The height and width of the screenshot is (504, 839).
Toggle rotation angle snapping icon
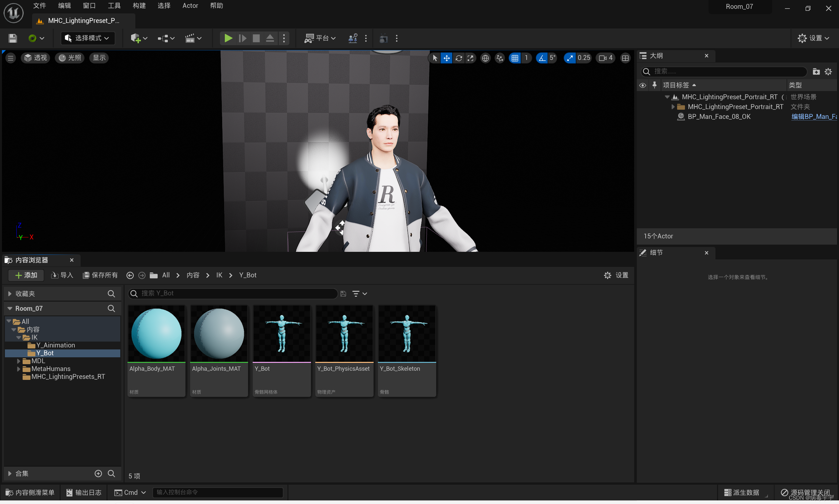tap(542, 58)
